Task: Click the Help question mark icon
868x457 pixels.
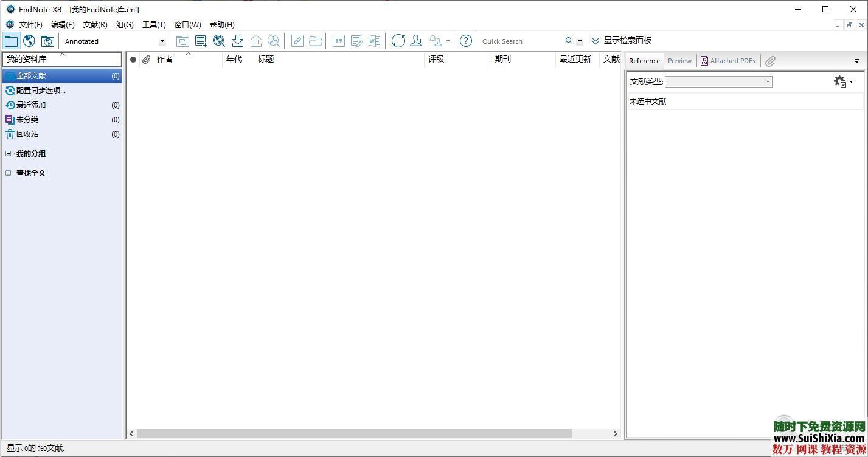Action: pyautogui.click(x=465, y=41)
